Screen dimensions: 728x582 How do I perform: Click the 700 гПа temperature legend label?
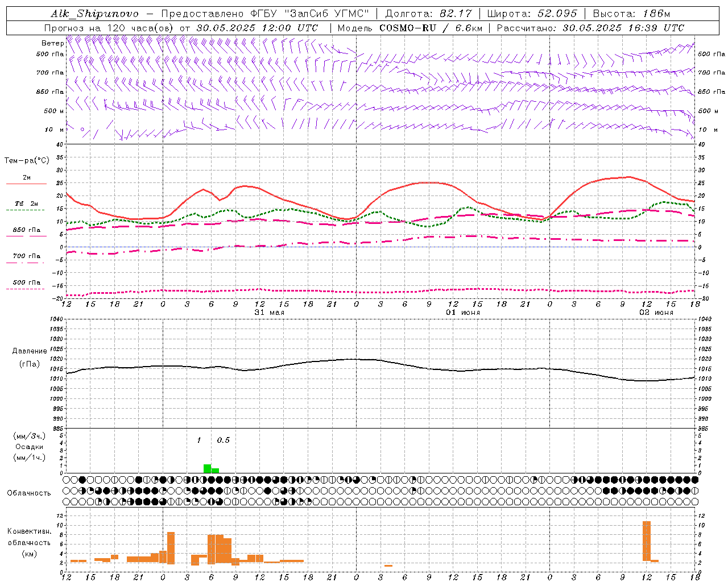click(26, 256)
